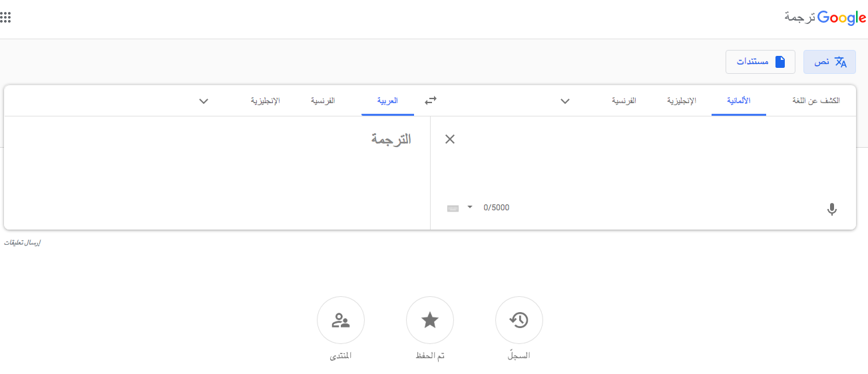Click the microphone voice input icon

pyautogui.click(x=831, y=209)
